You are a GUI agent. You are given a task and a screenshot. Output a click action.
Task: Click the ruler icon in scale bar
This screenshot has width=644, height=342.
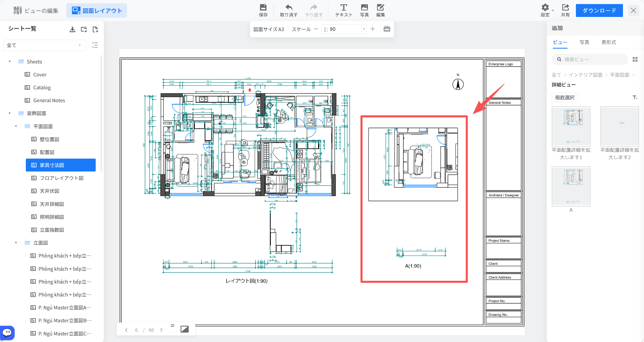[387, 29]
